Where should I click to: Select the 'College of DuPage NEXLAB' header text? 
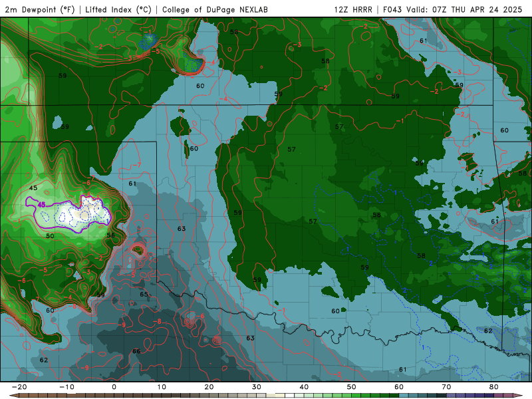[x=215, y=9]
